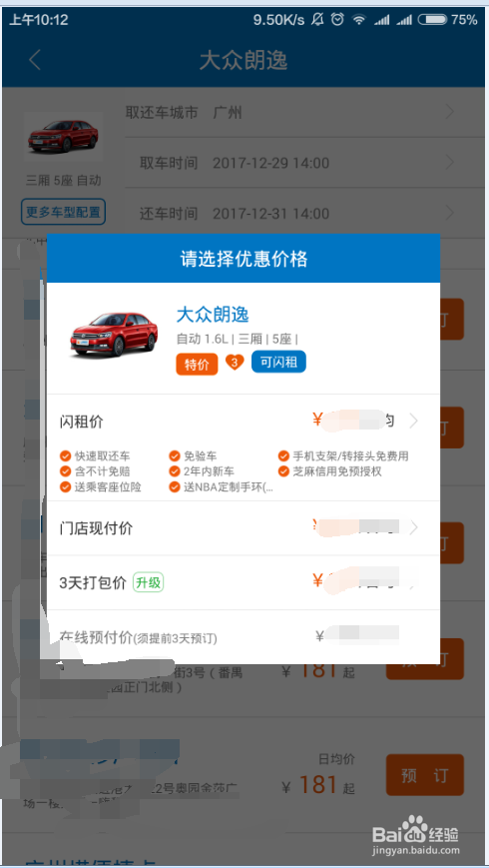The image size is (489, 868).
Task: Tap the 更多车型配置 button
Action: pyautogui.click(x=63, y=212)
